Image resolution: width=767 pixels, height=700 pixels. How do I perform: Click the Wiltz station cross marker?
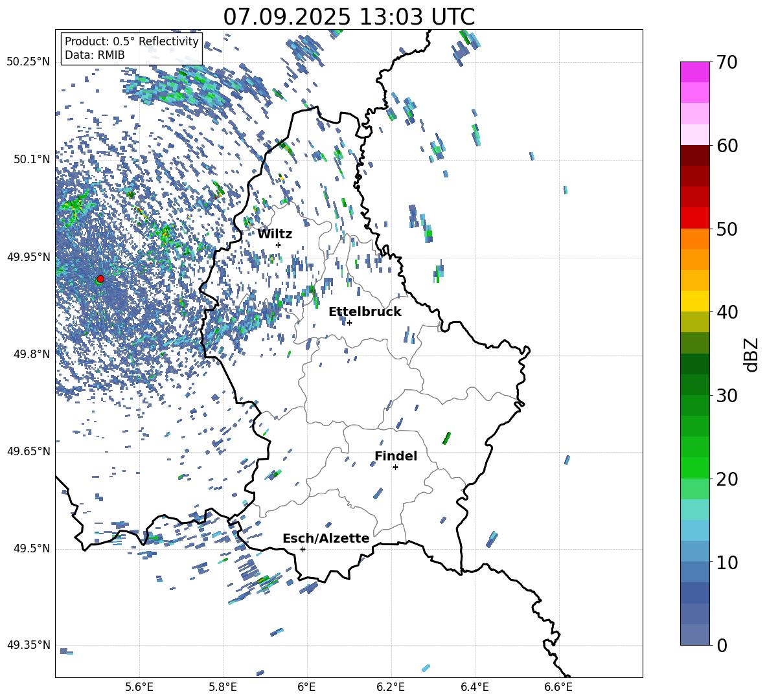click(278, 245)
